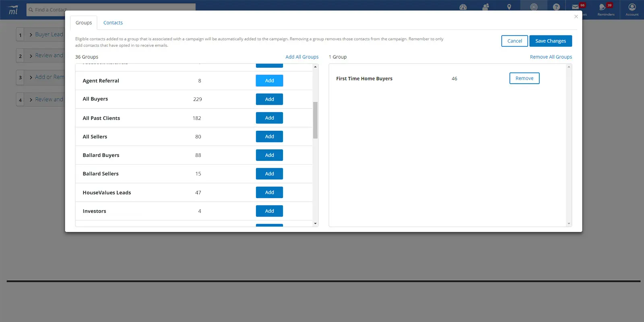Click the 46 count for First Time Home Buyers
Viewport: 644px width, 322px height.
(x=454, y=78)
